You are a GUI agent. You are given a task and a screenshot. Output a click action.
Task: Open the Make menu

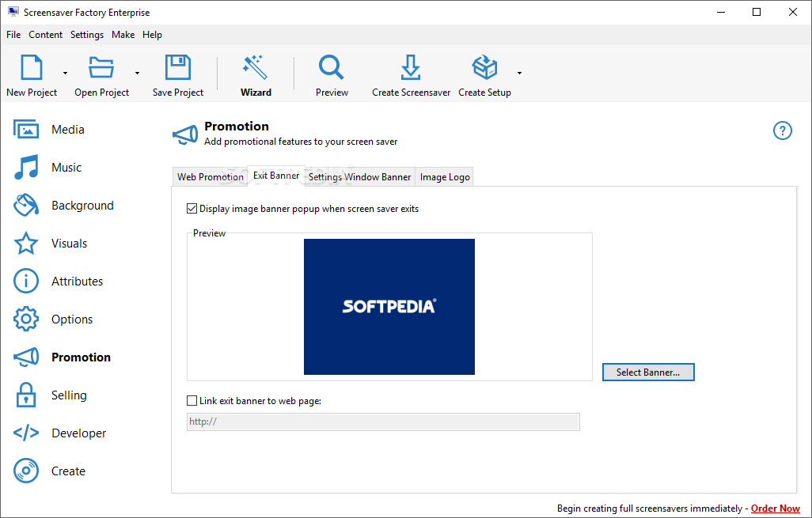(123, 35)
